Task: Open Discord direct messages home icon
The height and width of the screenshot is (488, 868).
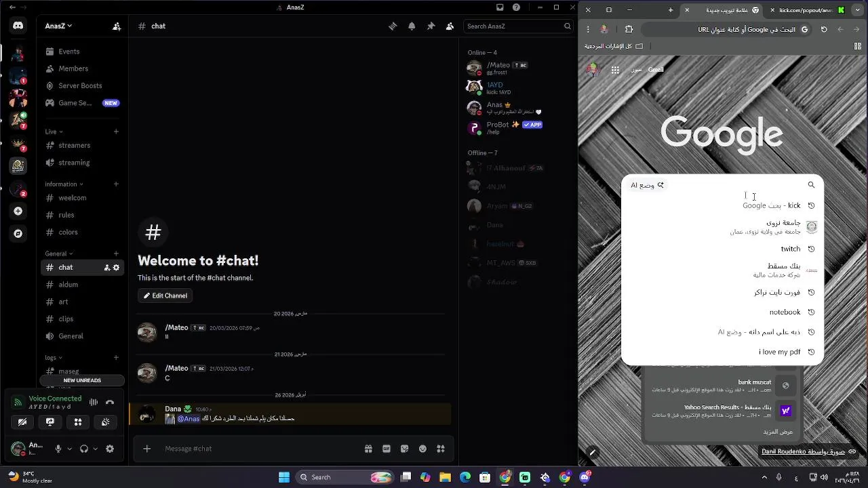Action: 18,26
